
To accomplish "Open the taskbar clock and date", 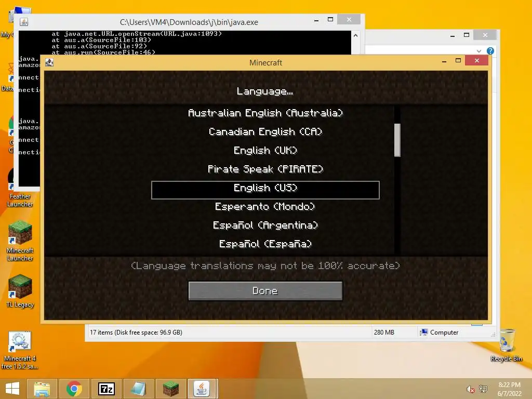I will [x=509, y=389].
